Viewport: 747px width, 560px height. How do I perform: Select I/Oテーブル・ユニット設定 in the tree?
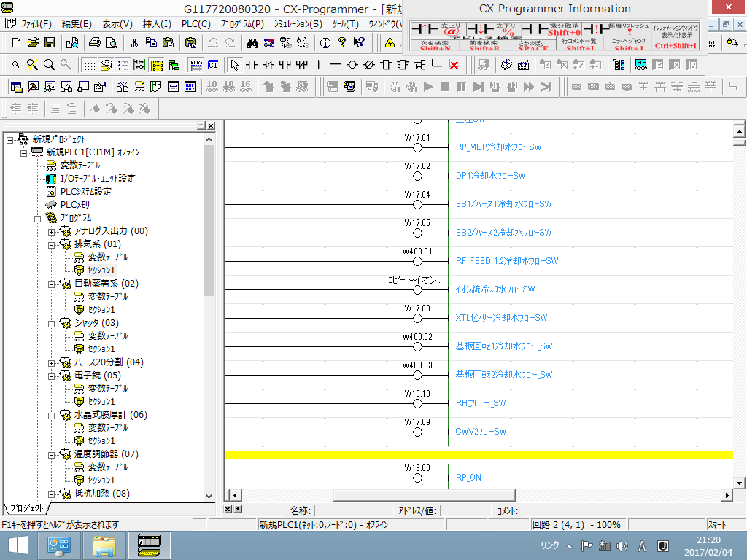[x=97, y=179]
